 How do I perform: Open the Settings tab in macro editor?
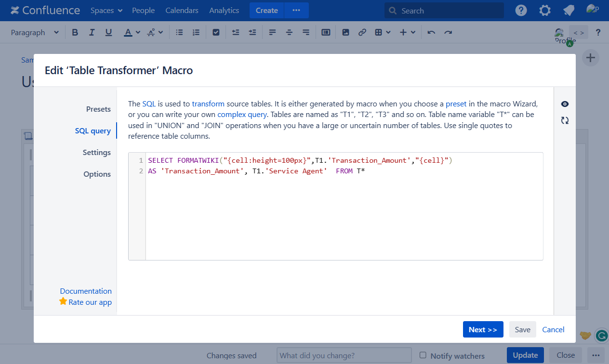coord(96,153)
